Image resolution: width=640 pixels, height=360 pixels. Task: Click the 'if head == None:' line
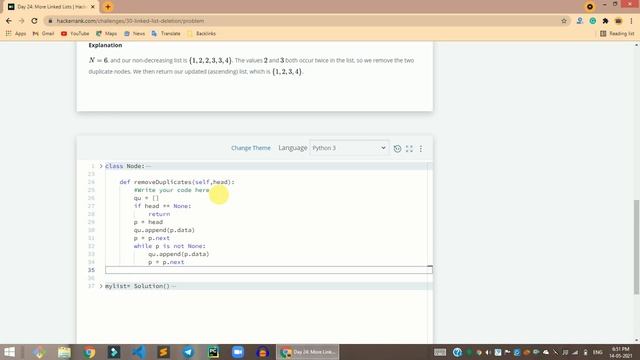162,206
